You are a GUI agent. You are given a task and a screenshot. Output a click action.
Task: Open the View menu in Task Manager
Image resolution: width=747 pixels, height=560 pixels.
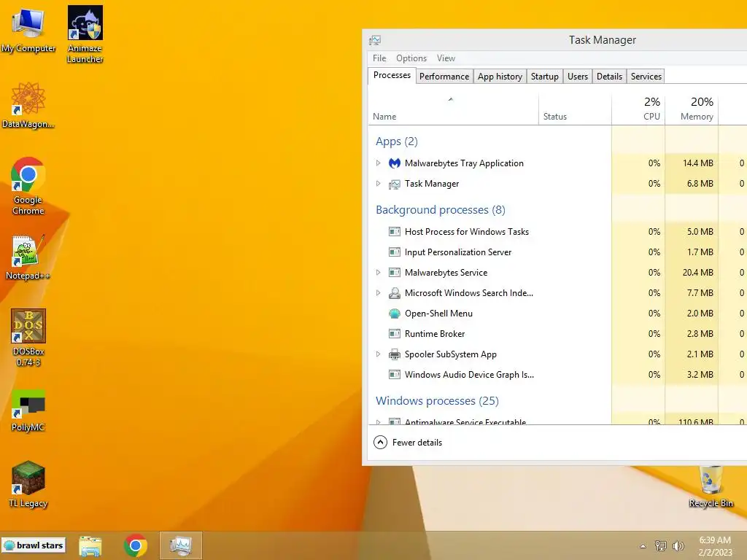click(x=446, y=58)
